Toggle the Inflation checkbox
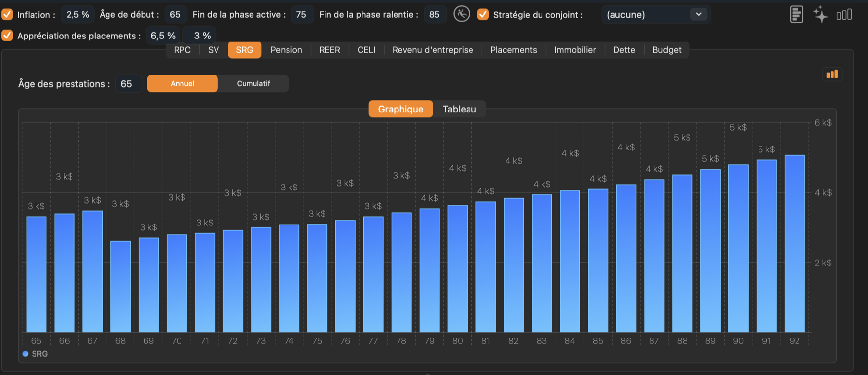This screenshot has height=375, width=868. tap(7, 14)
